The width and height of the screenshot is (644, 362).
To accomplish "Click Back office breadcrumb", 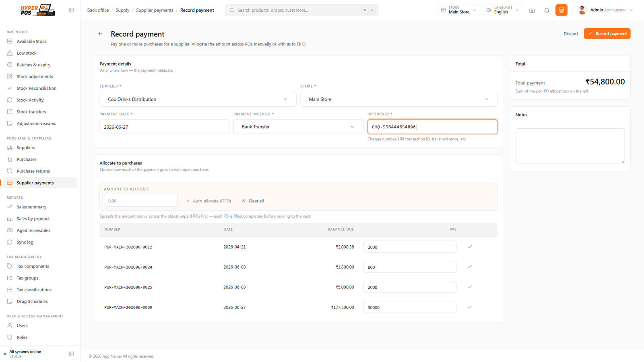I will coord(98,10).
